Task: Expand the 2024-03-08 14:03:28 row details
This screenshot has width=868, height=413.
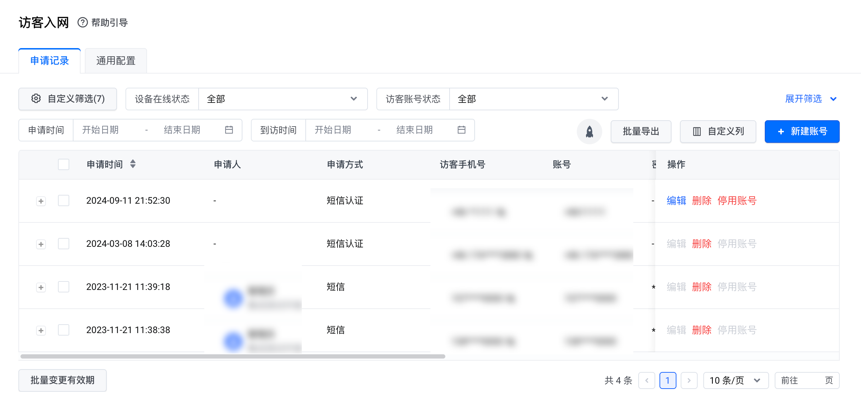Action: 41,244
